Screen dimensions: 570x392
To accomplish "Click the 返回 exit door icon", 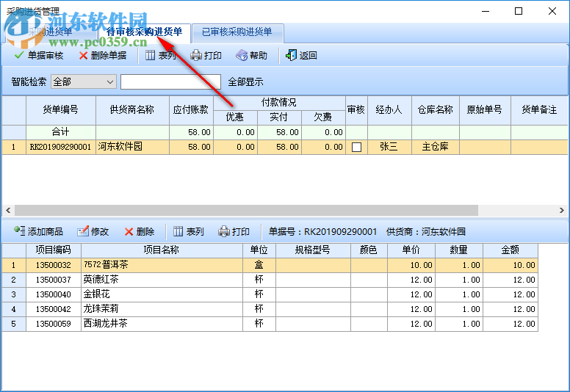I will [x=291, y=55].
